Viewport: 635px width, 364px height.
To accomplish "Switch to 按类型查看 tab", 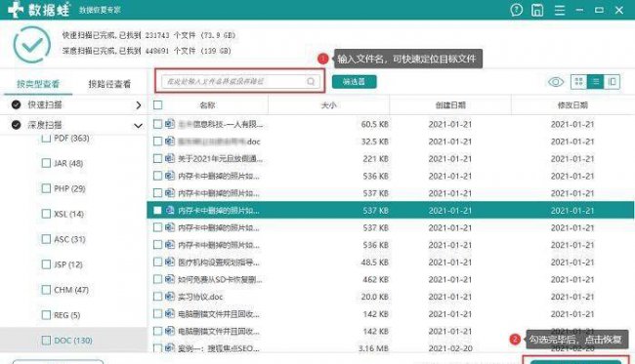I will [x=38, y=84].
